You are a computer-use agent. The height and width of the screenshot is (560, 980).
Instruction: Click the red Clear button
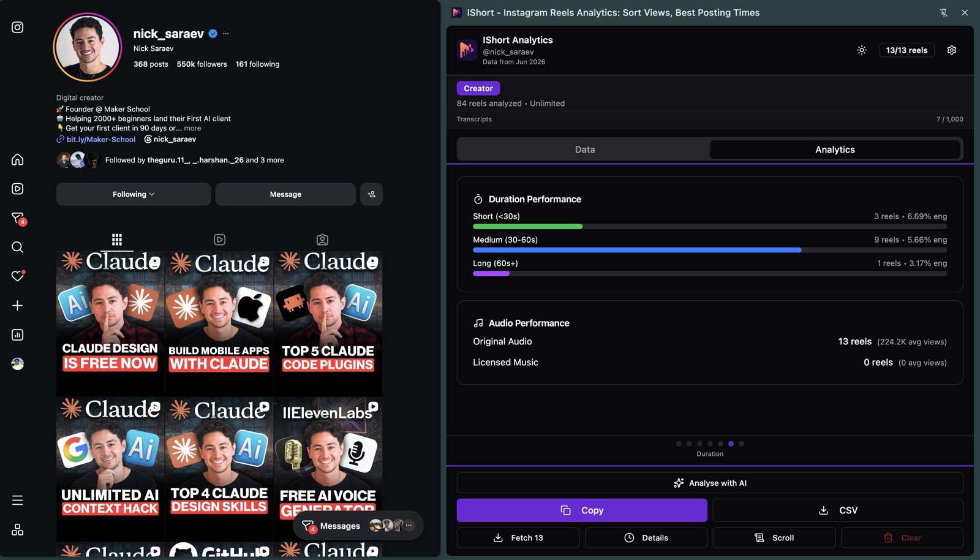click(902, 538)
